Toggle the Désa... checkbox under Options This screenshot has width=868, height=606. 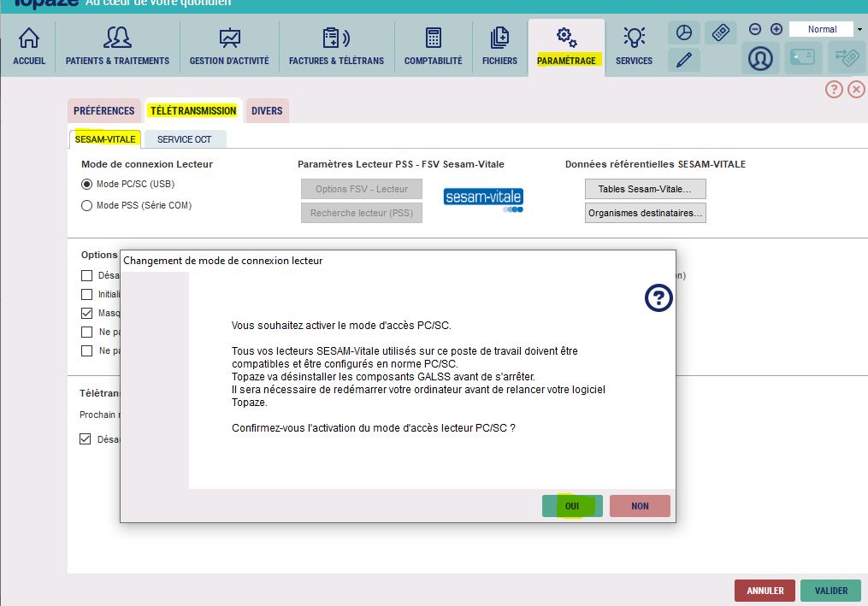click(x=86, y=275)
